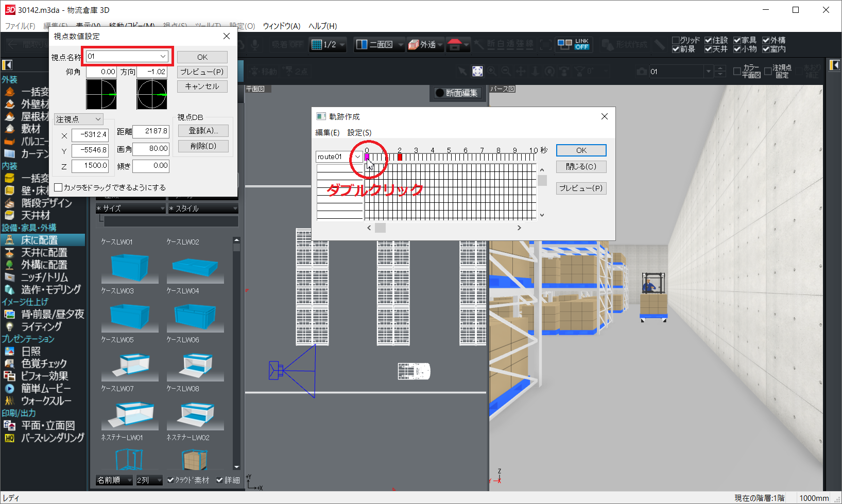Screen dimensions: 842x504
Task: Expand the 視点名称 dropdown
Action: [163, 56]
